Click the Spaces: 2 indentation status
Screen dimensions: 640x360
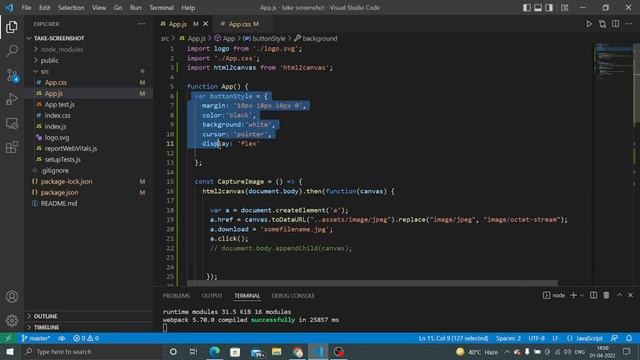pos(508,338)
